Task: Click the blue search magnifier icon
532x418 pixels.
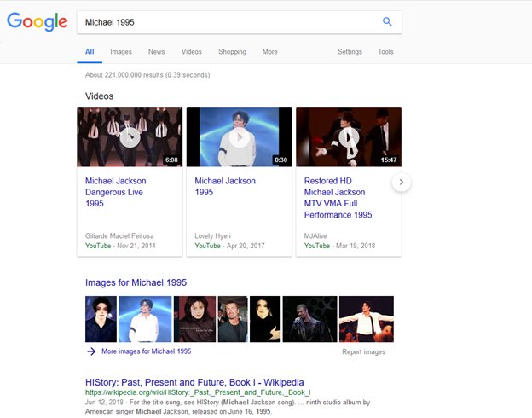Action: [387, 21]
